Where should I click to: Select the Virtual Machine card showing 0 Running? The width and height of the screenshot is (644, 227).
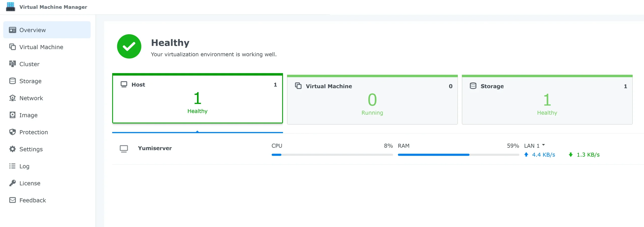coord(372,100)
